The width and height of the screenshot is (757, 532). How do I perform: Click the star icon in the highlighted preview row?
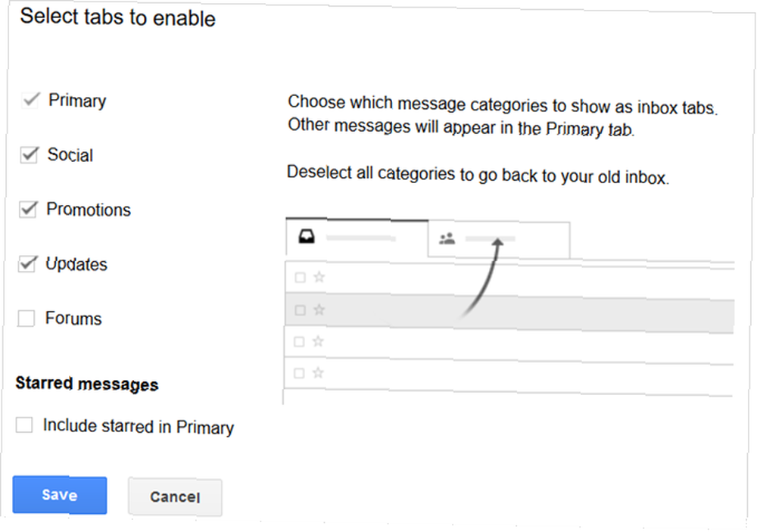pyautogui.click(x=319, y=310)
